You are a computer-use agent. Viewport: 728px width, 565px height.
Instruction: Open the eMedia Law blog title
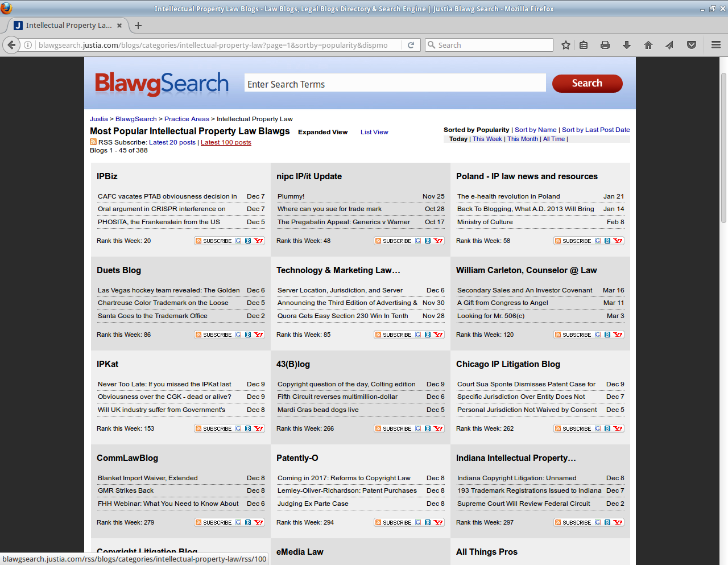point(300,552)
